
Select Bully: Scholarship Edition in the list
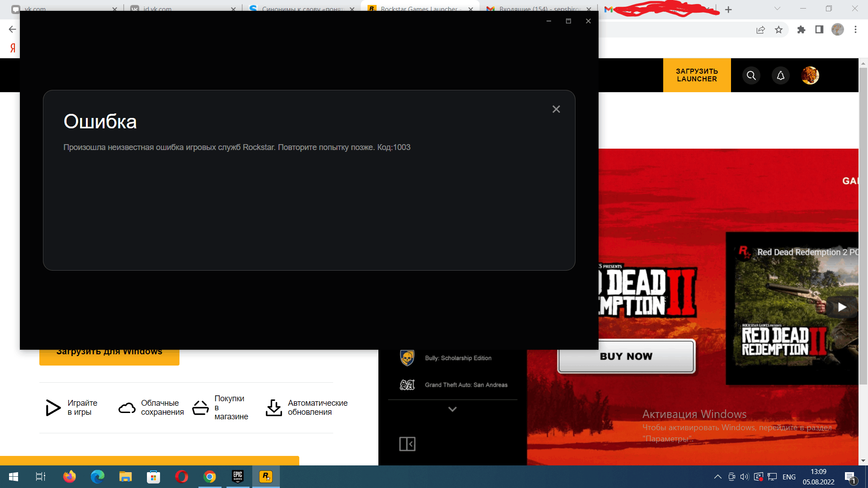(x=458, y=358)
